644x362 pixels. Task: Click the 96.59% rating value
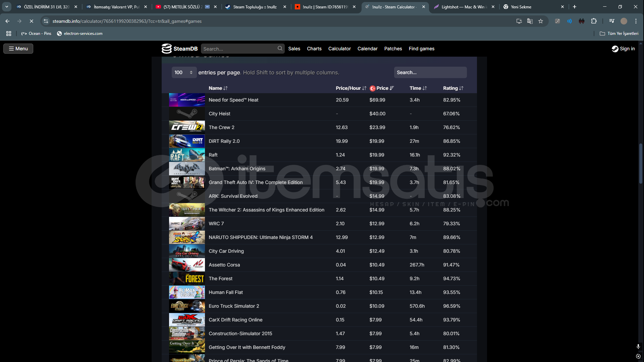click(x=451, y=306)
